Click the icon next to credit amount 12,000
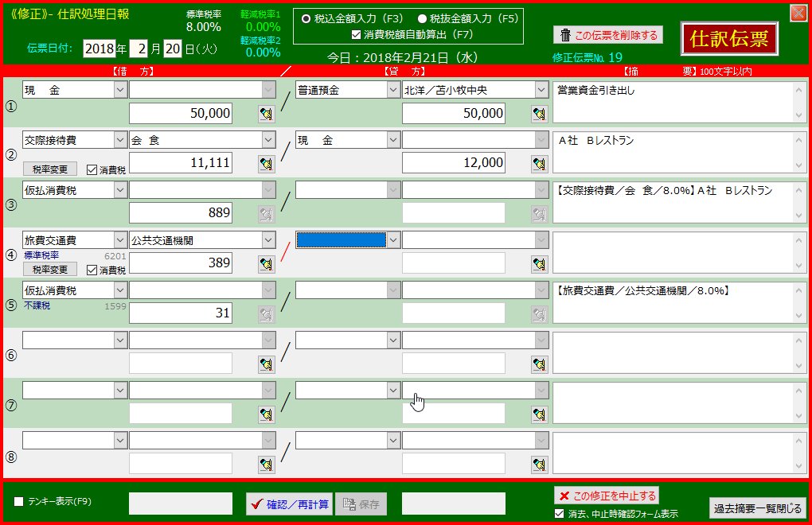The height and width of the screenshot is (525, 812). 540,164
